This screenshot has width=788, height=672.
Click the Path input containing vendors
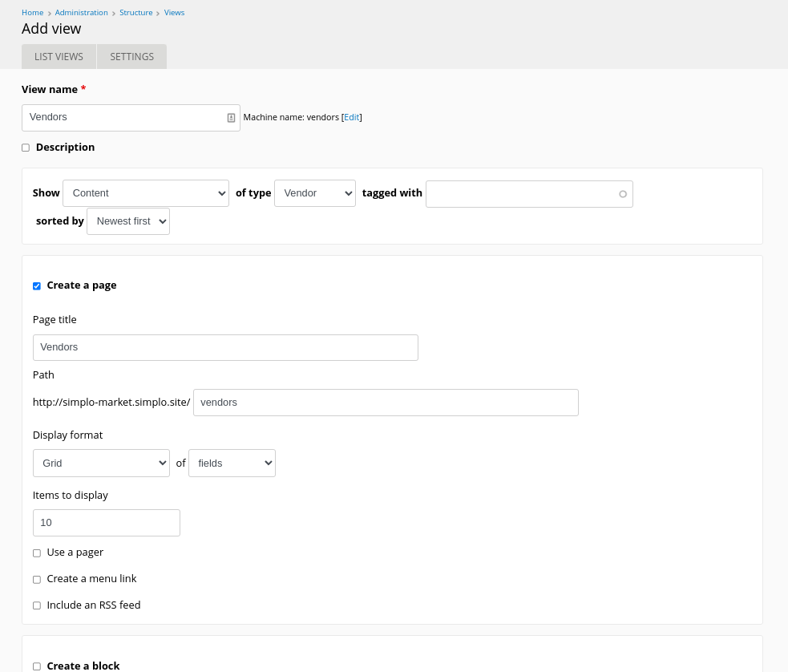point(386,403)
